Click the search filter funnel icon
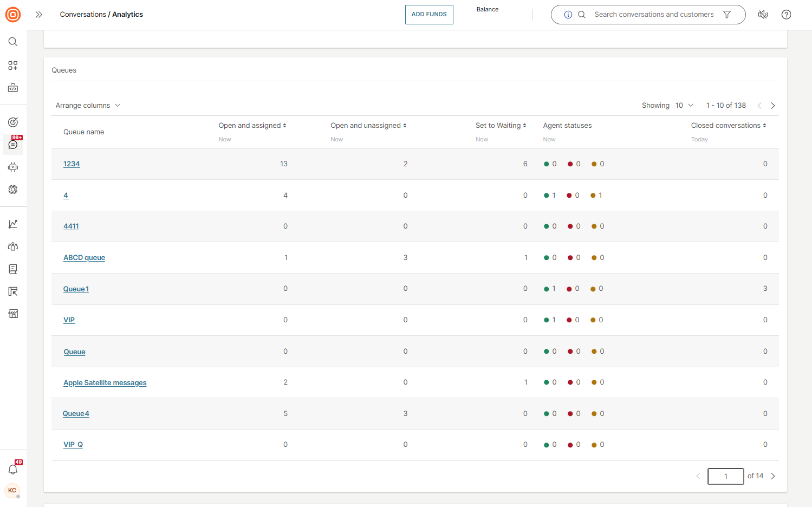This screenshot has width=812, height=507. click(x=727, y=15)
